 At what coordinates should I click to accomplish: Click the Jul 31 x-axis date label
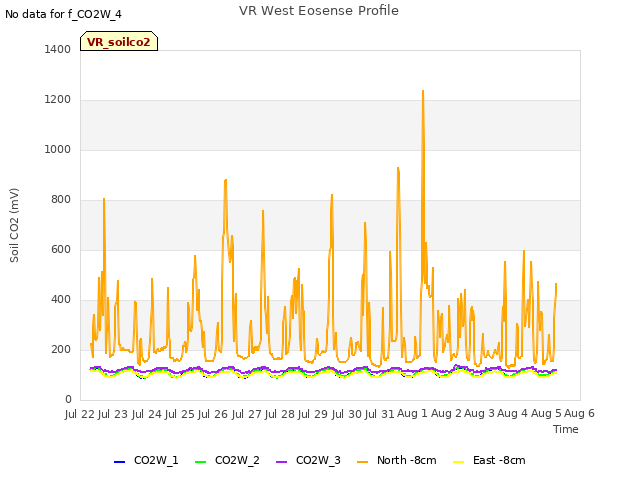pos(379,414)
